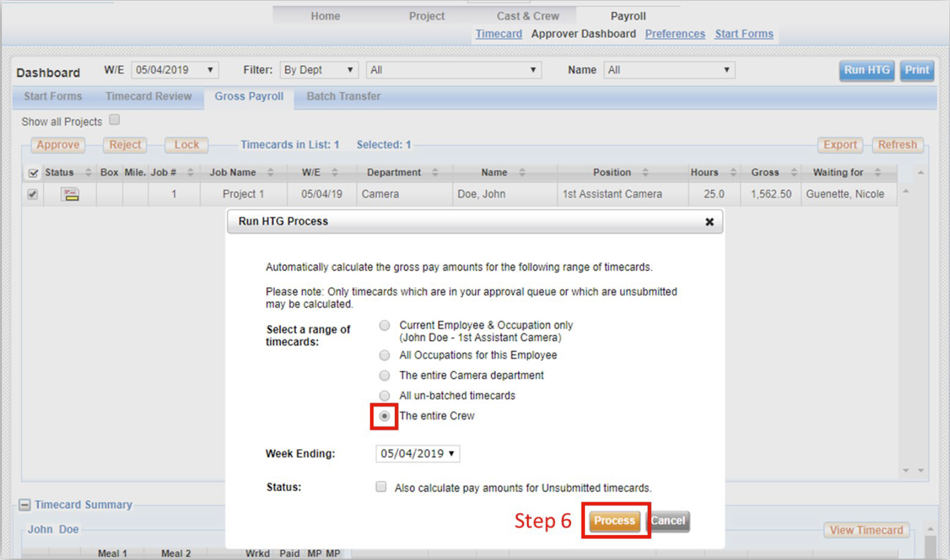
Task: Collapse the Timecard Summary section
Action: (25, 505)
